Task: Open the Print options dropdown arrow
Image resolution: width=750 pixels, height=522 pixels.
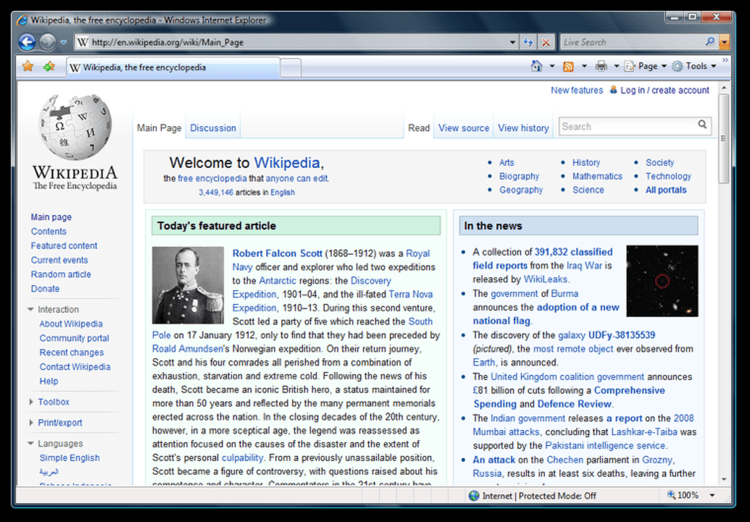Action: click(616, 66)
